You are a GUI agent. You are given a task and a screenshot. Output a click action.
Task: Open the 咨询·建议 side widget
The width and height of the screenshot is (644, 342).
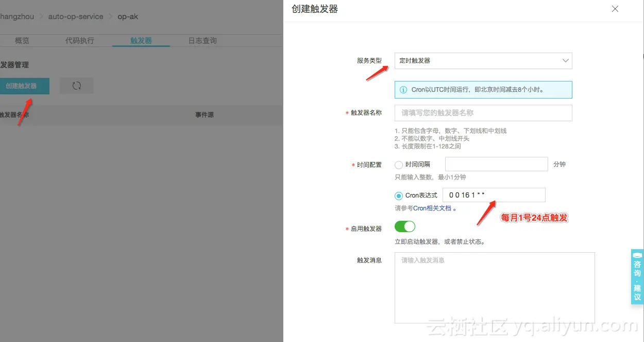pyautogui.click(x=637, y=277)
